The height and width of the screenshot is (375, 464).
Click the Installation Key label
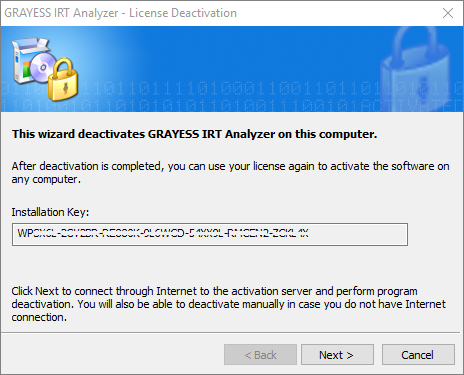tap(50, 212)
